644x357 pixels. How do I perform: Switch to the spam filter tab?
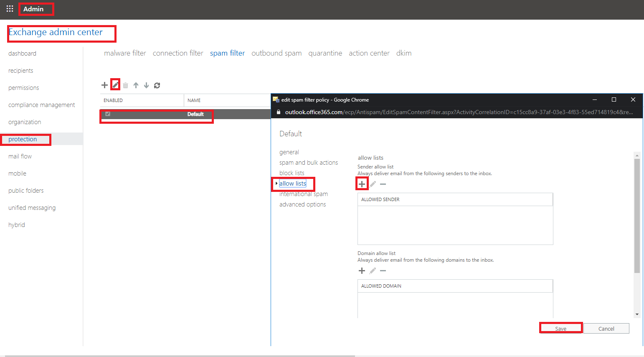(227, 53)
